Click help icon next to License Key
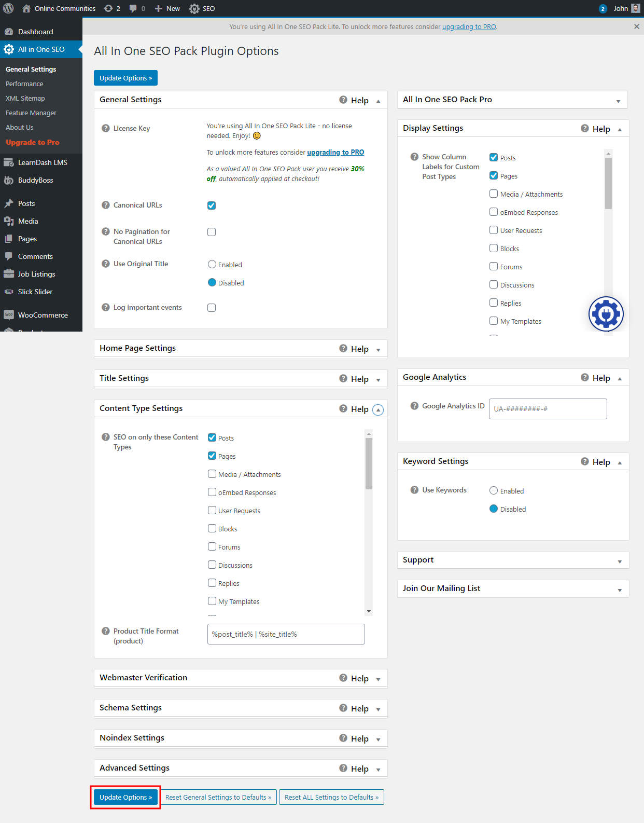 coord(106,128)
